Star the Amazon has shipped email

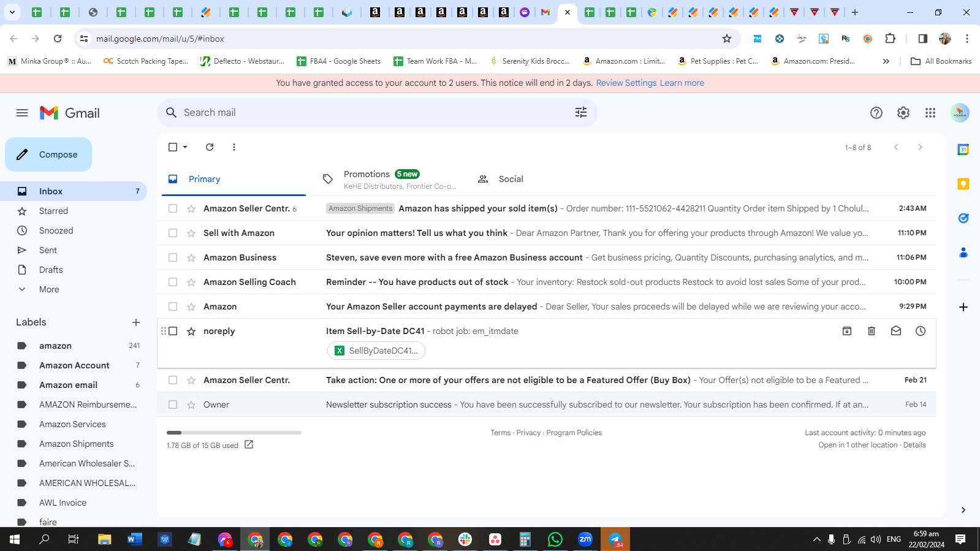tap(191, 208)
